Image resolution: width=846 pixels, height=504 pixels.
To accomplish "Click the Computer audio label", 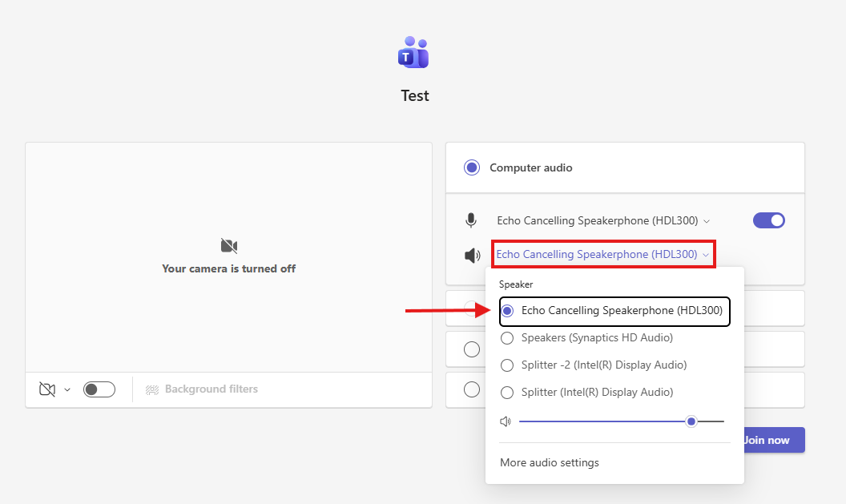I will (531, 167).
